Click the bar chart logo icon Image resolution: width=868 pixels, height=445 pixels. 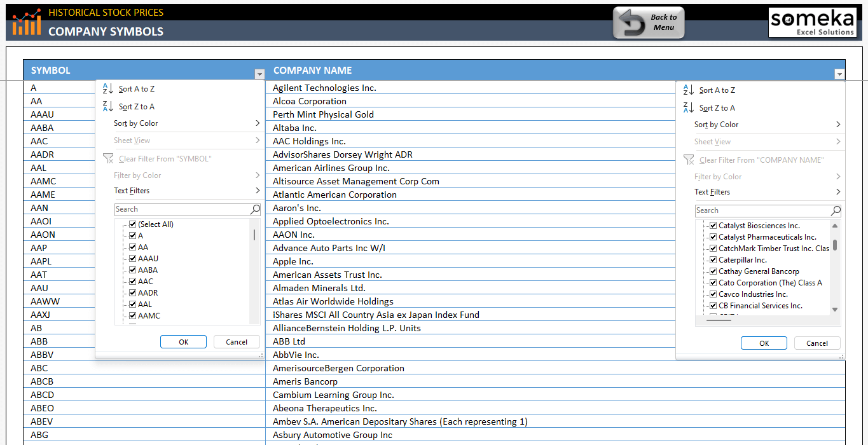click(27, 22)
